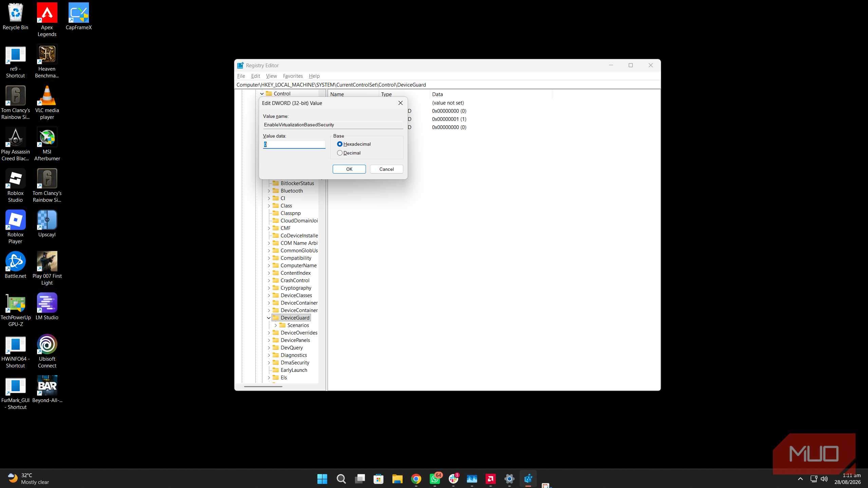The height and width of the screenshot is (488, 868).
Task: Open File Explorer from taskbar
Action: click(397, 479)
